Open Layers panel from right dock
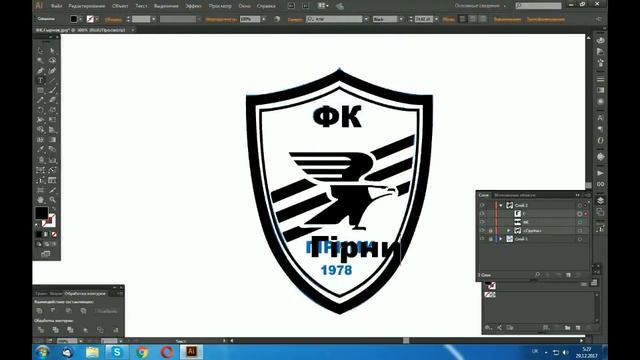Image resolution: width=640 pixels, height=360 pixels. (x=600, y=200)
